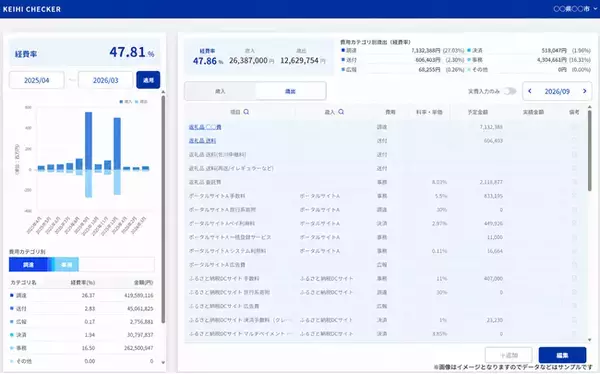This screenshot has width=600, height=374.
Task: Click the end month field 2026/03
Action: [106, 80]
